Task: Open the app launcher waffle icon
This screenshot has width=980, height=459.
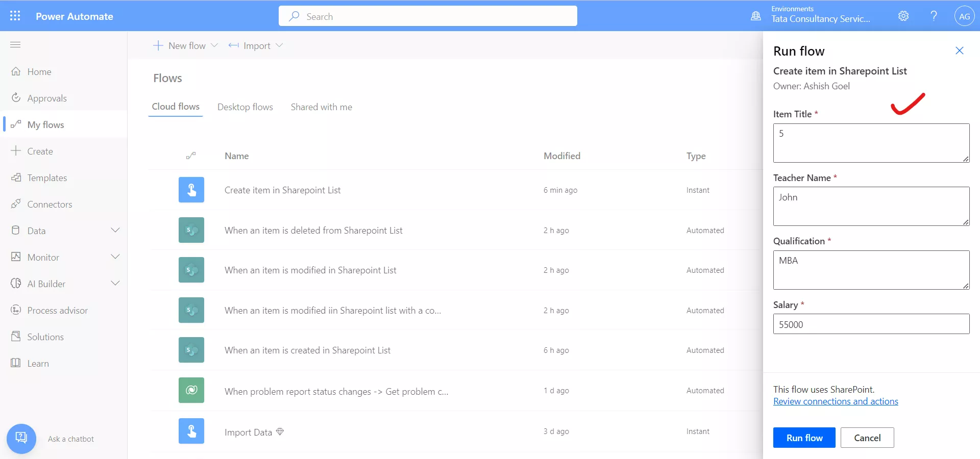Action: [x=15, y=16]
